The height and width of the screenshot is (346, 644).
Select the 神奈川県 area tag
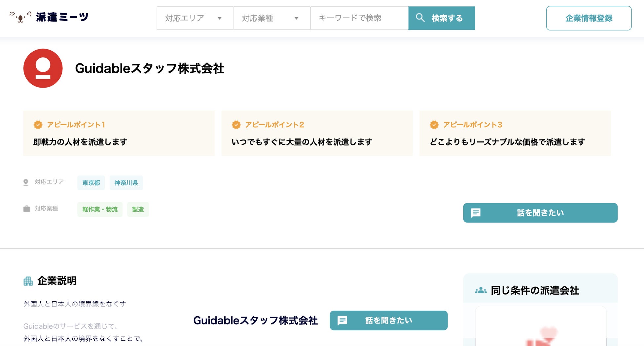click(x=126, y=183)
